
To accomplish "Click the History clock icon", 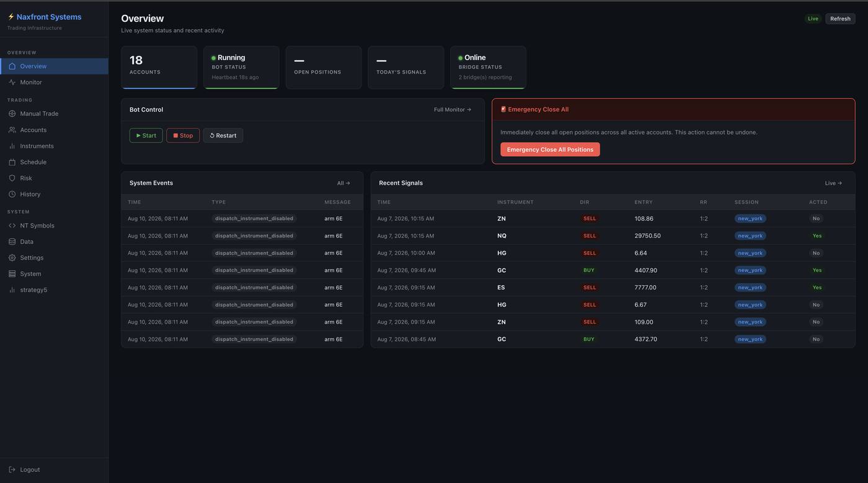I will pos(12,195).
